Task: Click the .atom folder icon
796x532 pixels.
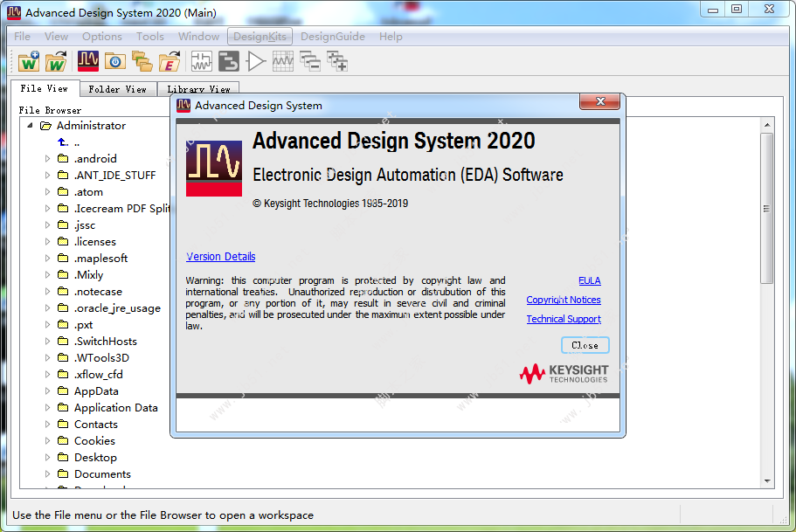Action: pyautogui.click(x=63, y=192)
